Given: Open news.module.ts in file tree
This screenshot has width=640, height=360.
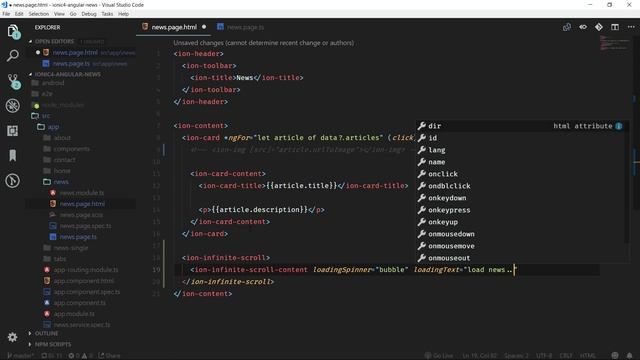Looking at the screenshot, I should tap(82, 193).
